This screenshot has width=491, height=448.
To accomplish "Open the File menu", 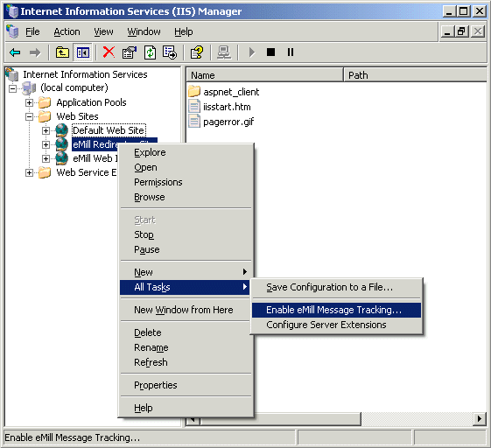I will (32, 31).
